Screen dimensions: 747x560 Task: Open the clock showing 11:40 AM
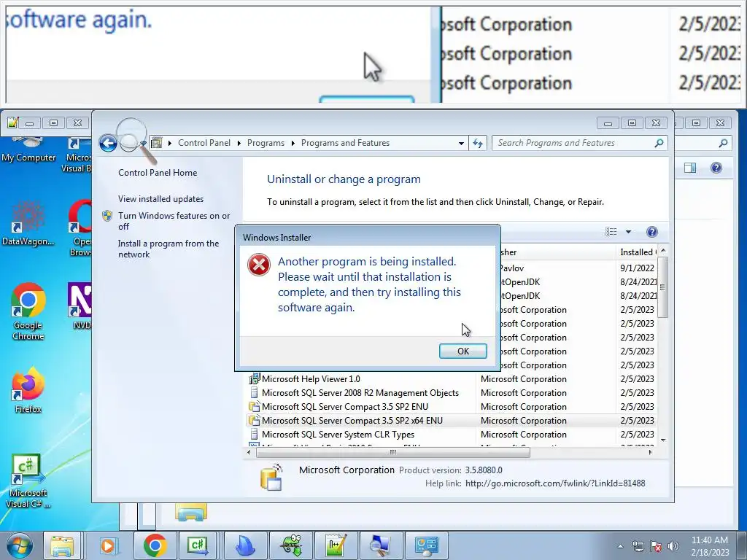(709, 545)
